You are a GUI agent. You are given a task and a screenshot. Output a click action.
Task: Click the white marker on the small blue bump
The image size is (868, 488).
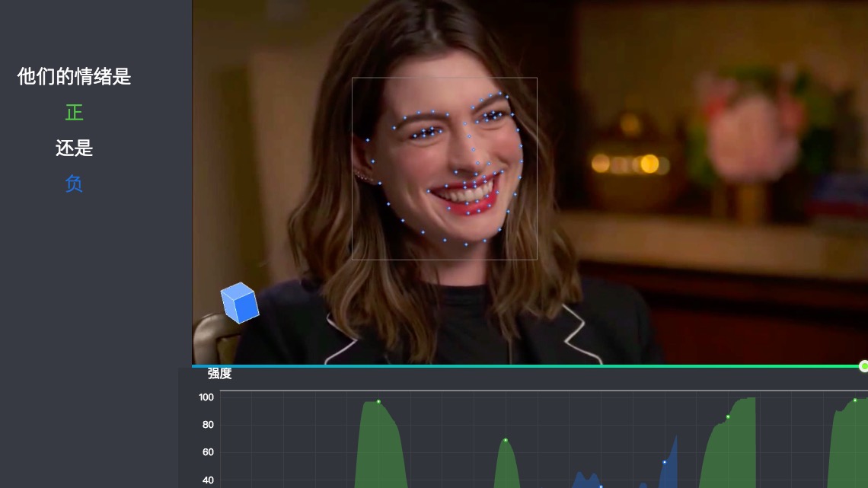coord(601,486)
